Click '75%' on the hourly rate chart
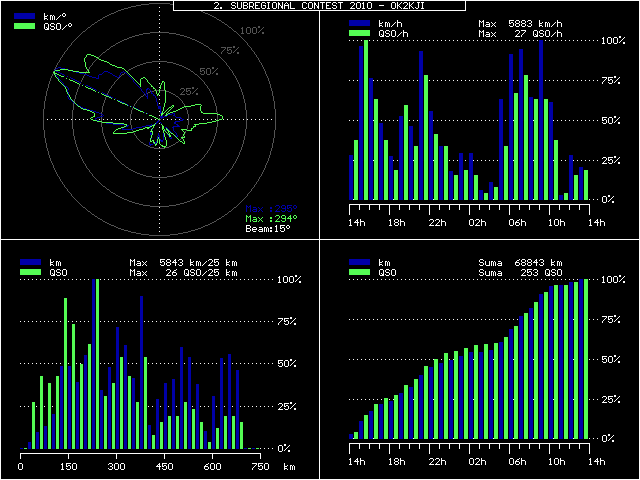 pyautogui.click(x=610, y=80)
